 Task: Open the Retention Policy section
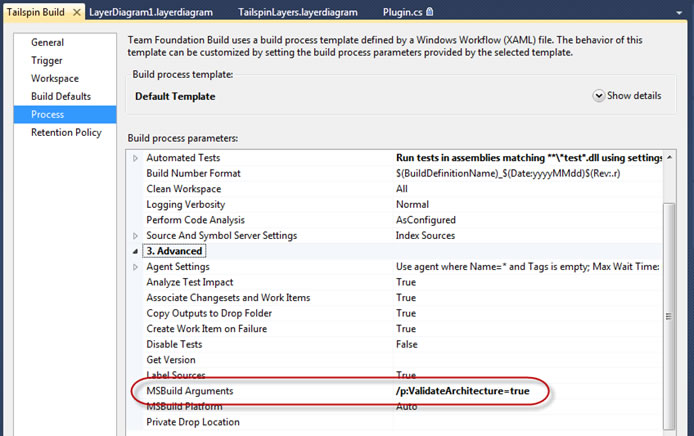[x=65, y=132]
